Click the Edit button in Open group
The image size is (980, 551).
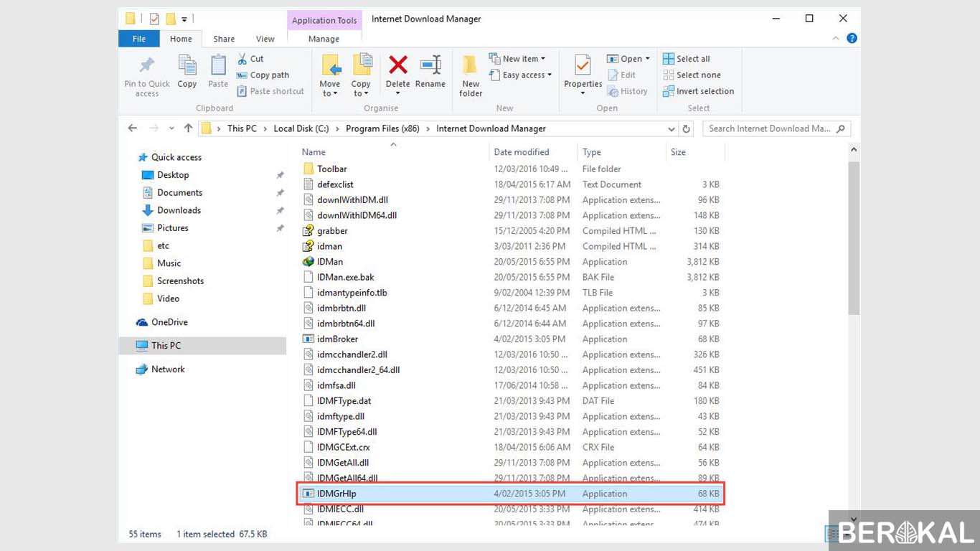(x=621, y=75)
